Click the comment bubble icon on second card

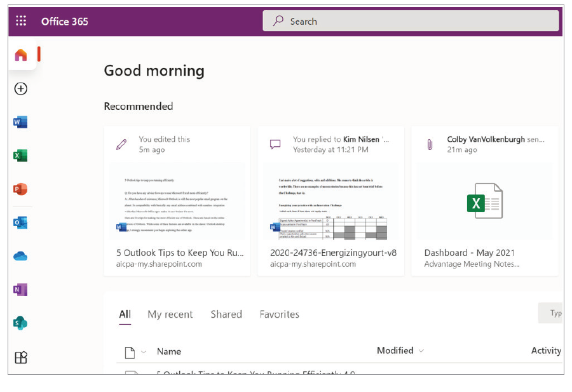tap(275, 144)
